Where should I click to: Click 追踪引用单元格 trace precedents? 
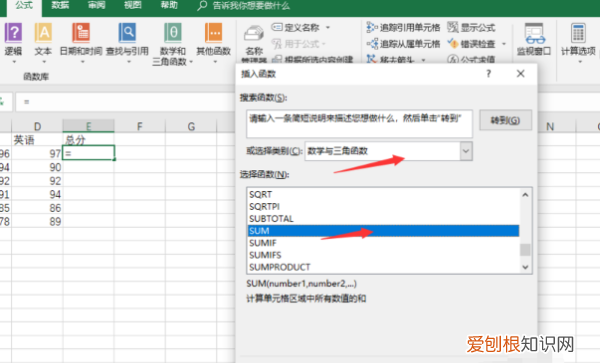[403, 28]
